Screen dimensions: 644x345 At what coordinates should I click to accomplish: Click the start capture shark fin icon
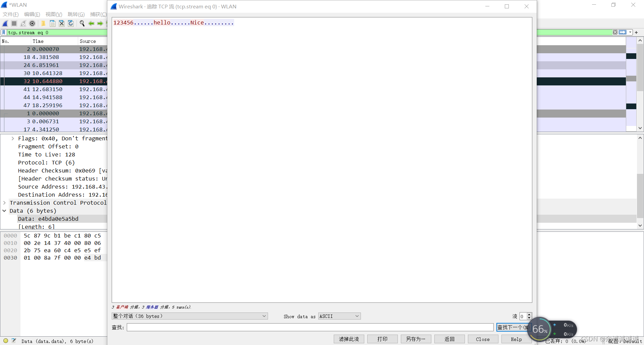(5, 23)
